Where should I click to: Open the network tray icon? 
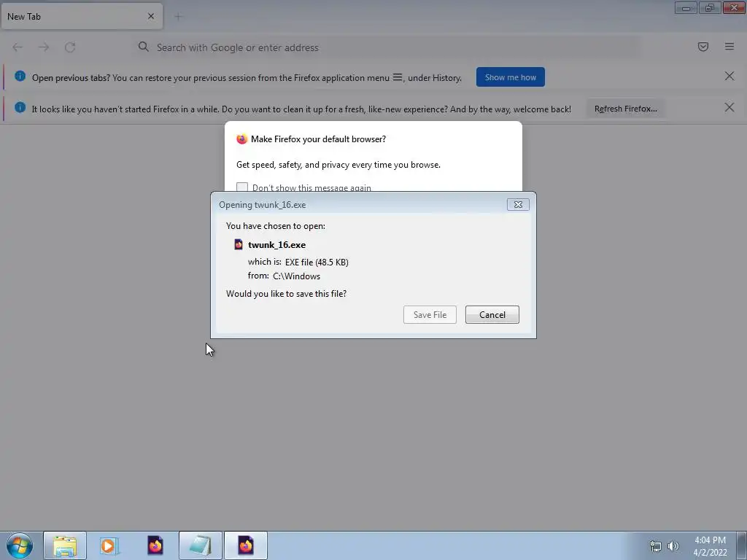click(x=656, y=546)
